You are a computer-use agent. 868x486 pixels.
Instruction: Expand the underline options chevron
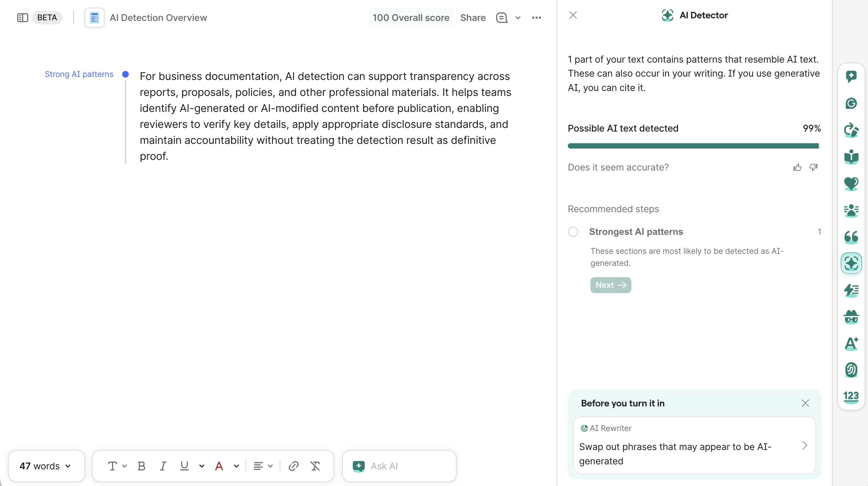point(202,466)
